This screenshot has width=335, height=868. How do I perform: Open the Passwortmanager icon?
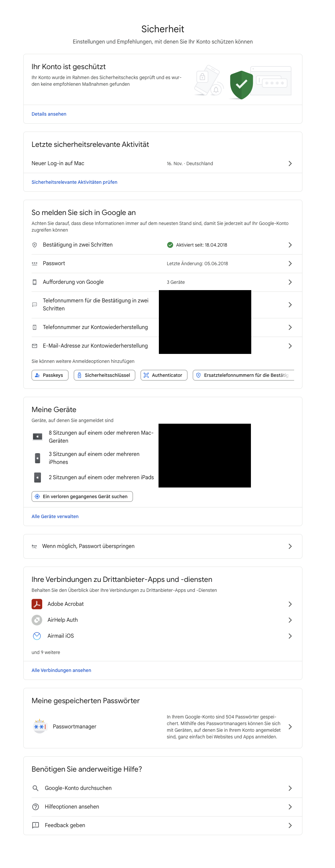[40, 726]
